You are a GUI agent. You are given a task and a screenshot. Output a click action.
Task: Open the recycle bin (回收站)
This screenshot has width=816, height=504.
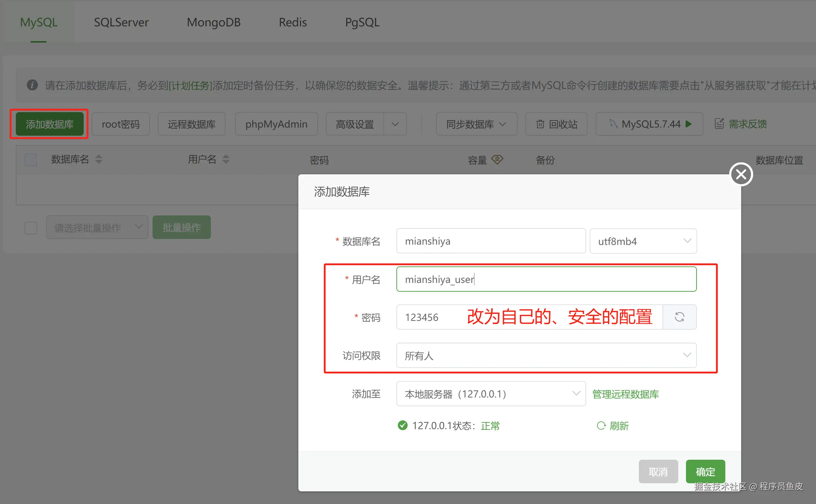pyautogui.click(x=556, y=124)
